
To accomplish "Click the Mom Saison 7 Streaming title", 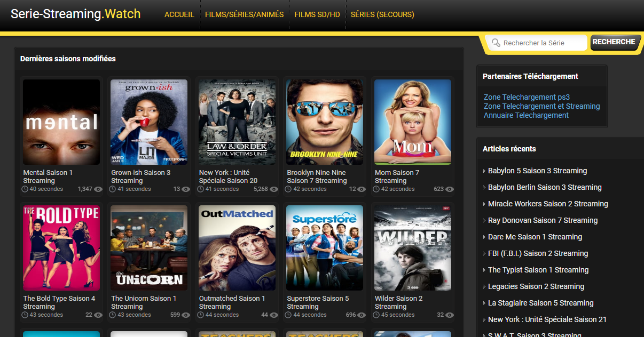I will click(397, 176).
